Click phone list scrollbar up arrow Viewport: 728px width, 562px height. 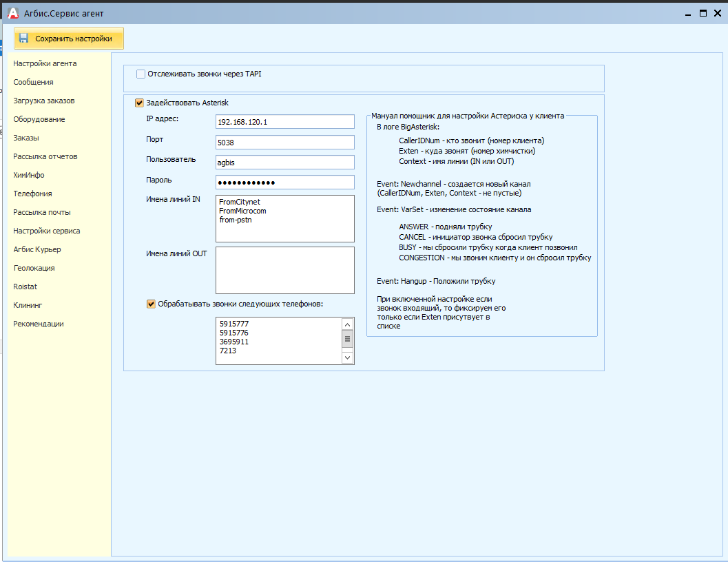[x=347, y=324]
